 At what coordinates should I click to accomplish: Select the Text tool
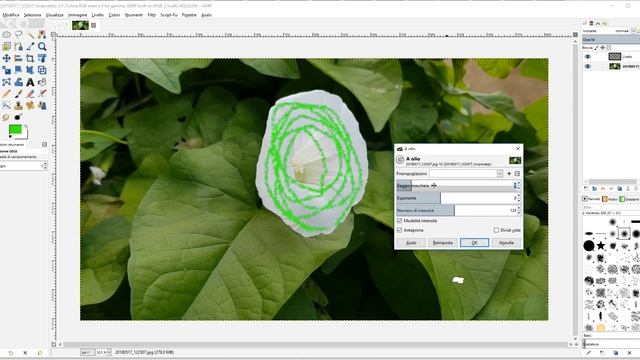30,82
